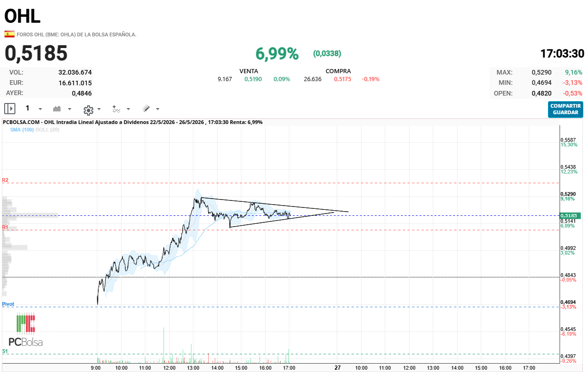
Task: Click the MAX value 0,5290
Action: pos(541,72)
